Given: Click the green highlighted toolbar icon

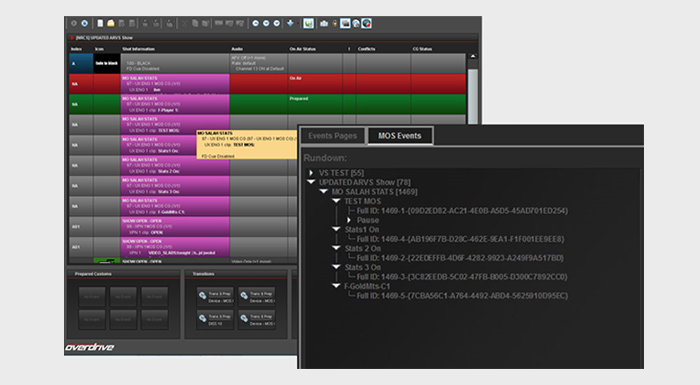Looking at the screenshot, I should point(308,23).
